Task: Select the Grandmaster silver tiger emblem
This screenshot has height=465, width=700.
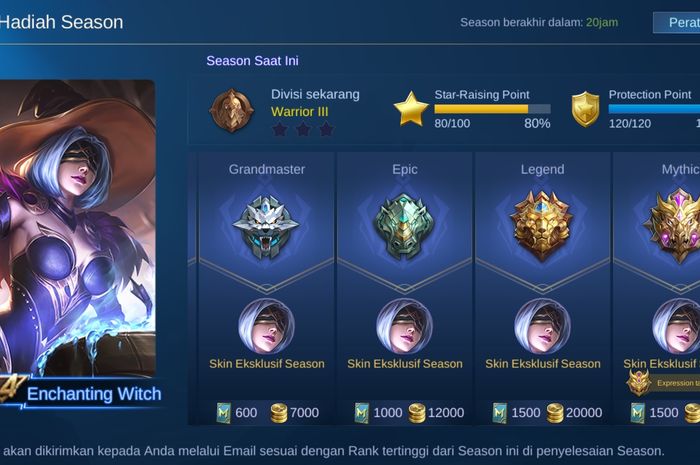Action: pyautogui.click(x=266, y=227)
